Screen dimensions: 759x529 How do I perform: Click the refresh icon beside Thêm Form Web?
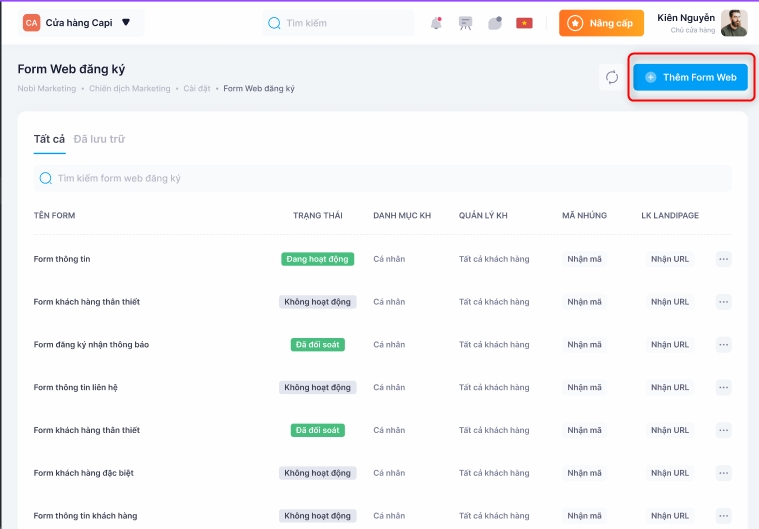click(x=612, y=77)
